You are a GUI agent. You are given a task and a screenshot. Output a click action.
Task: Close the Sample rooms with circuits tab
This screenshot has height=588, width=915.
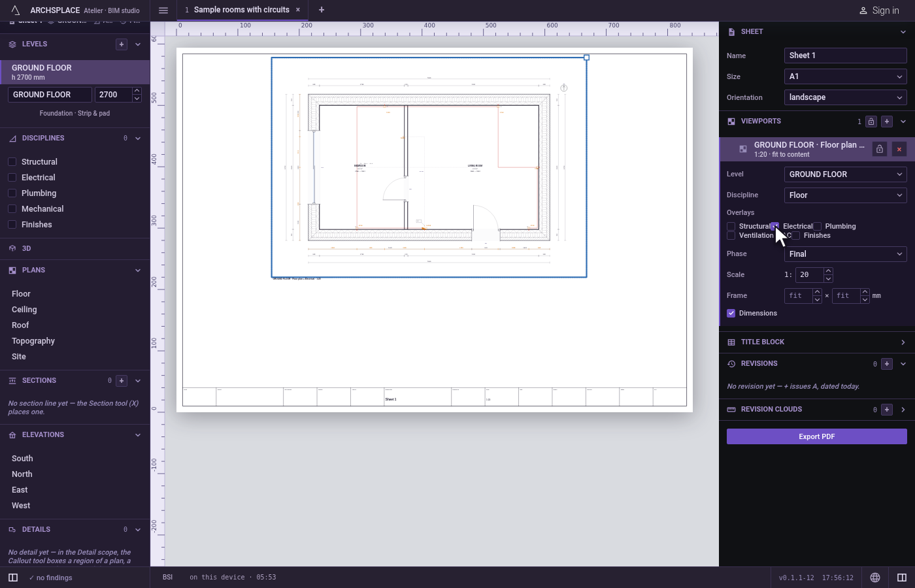click(x=298, y=10)
